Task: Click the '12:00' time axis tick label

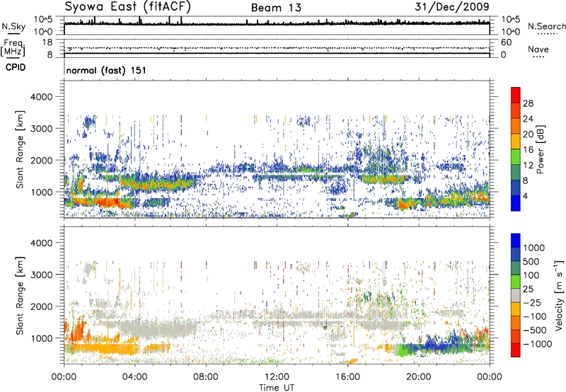Action: click(x=277, y=377)
